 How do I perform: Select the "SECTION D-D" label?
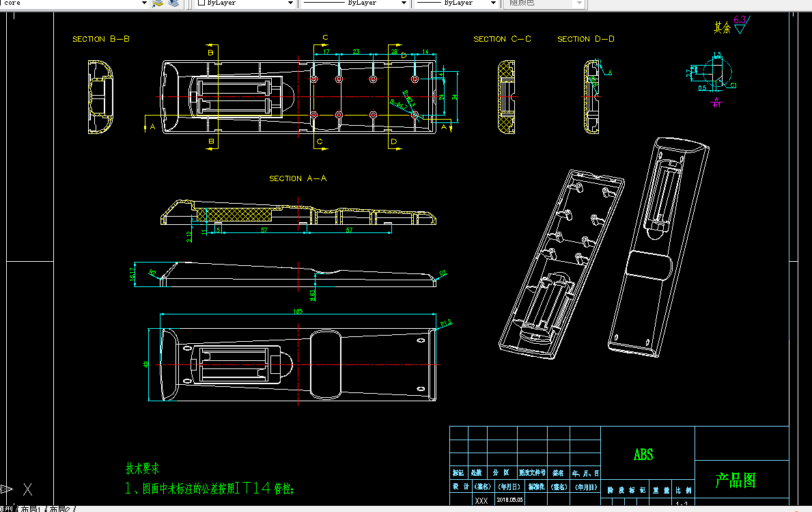tap(586, 39)
